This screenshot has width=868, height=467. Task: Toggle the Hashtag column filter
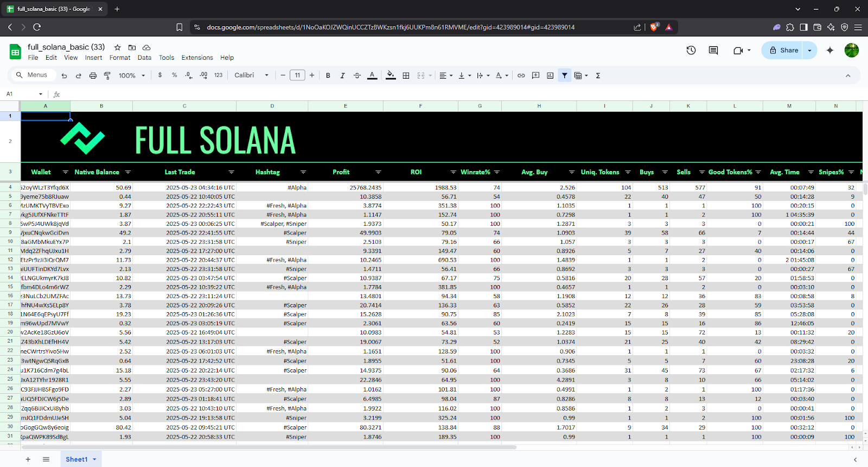tap(303, 172)
